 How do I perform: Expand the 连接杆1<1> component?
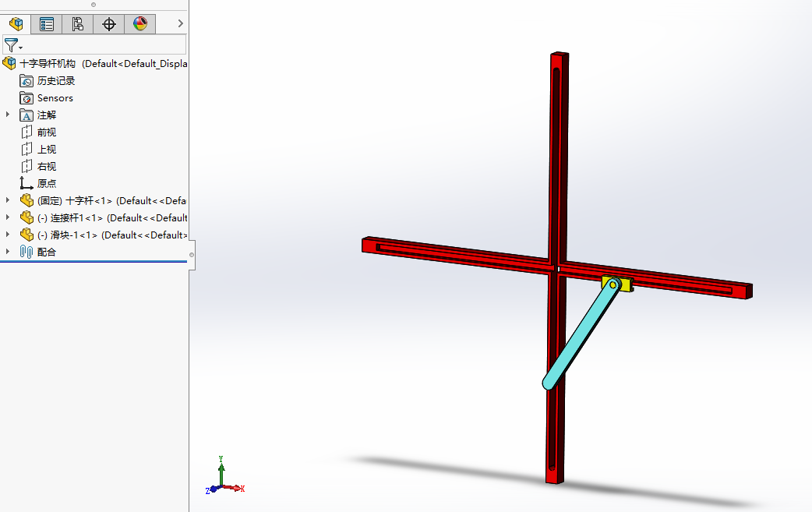[x=7, y=217]
